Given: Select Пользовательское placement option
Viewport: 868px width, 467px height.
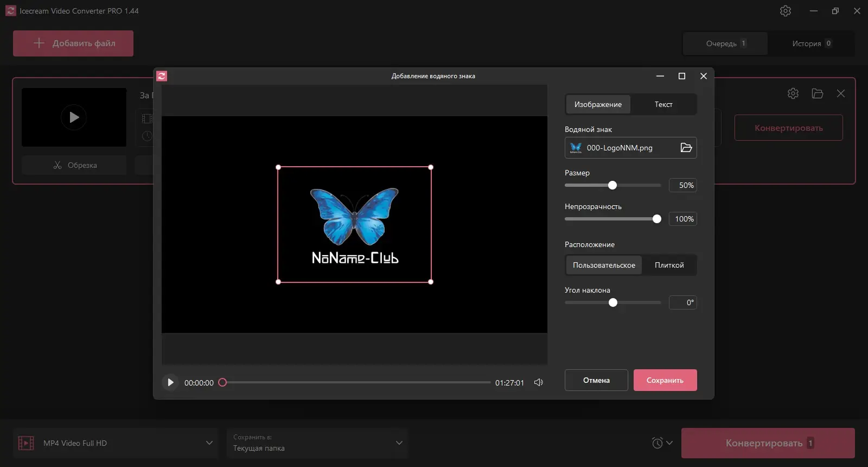Looking at the screenshot, I should [x=604, y=265].
